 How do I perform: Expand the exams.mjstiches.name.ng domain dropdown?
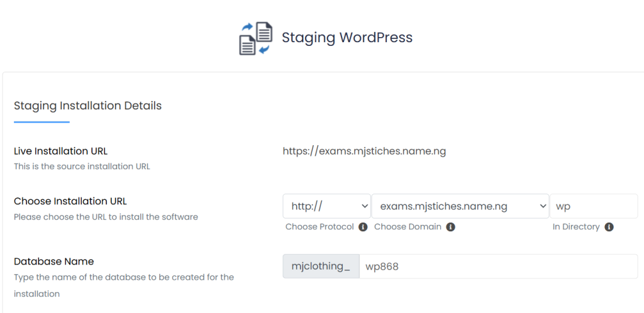[460, 206]
